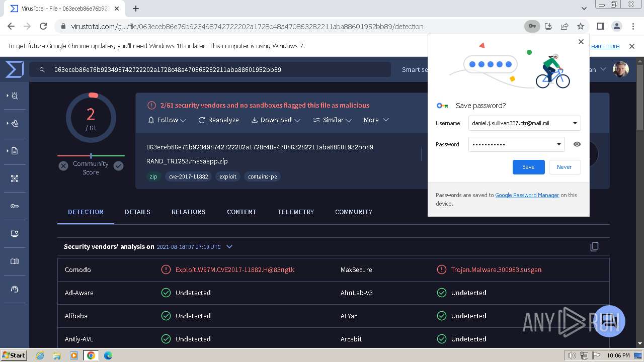Open Microsoft Edge from the taskbar

click(108, 355)
